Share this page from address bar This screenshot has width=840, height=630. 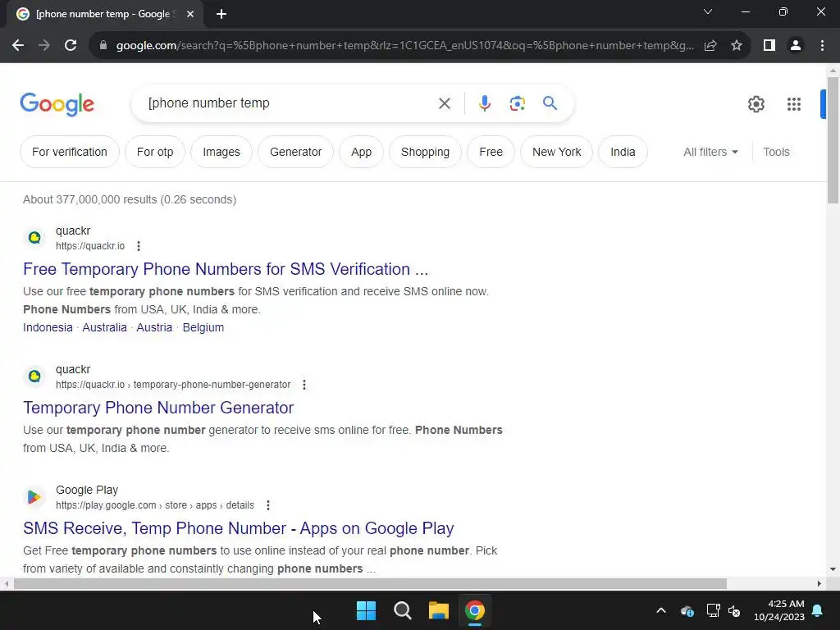[710, 46]
